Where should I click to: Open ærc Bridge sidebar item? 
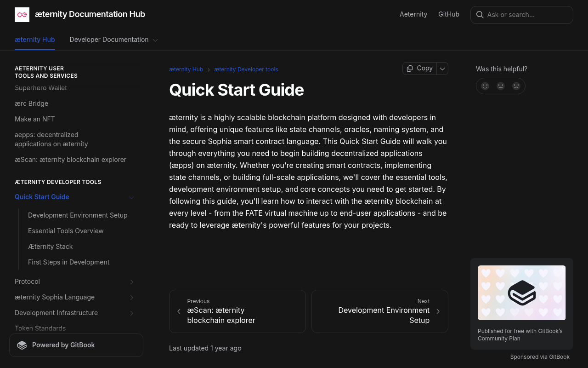point(31,103)
